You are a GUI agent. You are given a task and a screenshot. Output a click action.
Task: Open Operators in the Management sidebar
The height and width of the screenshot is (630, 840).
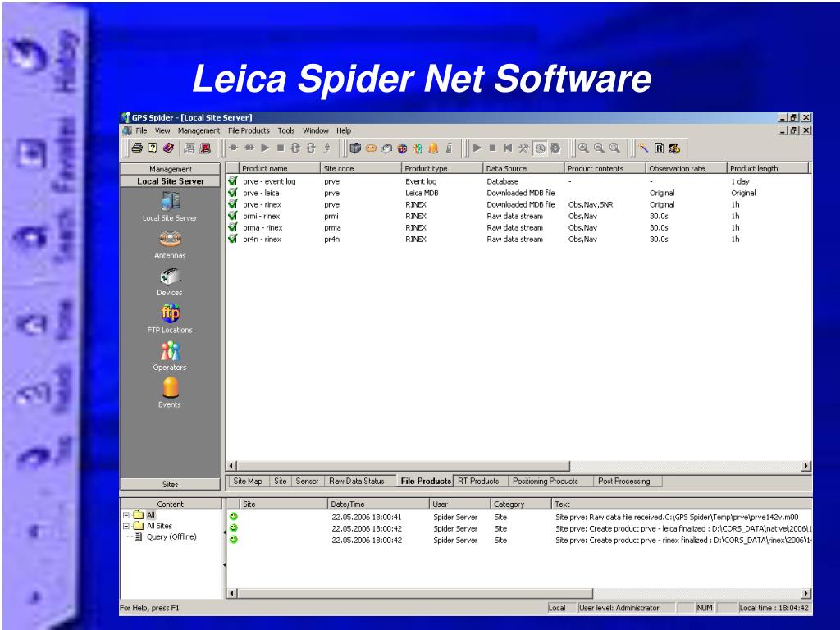coord(170,356)
